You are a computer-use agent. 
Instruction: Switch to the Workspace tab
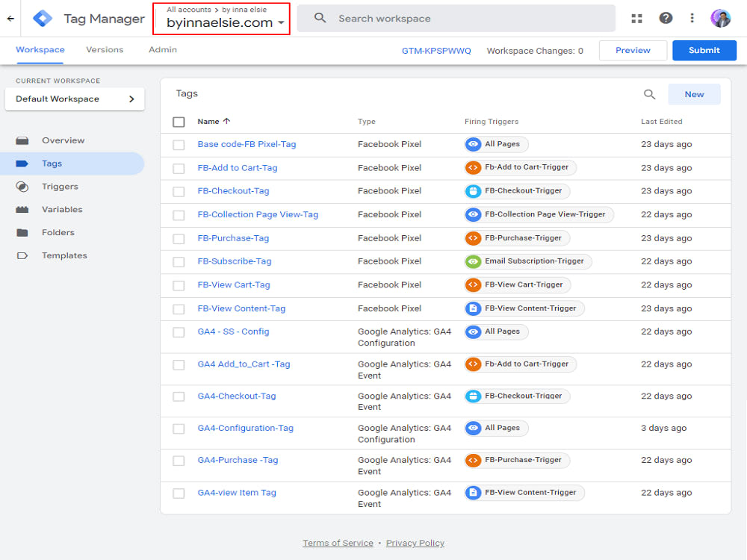click(40, 50)
